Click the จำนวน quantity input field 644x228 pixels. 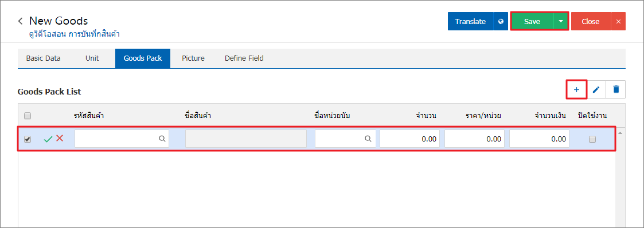(x=409, y=139)
